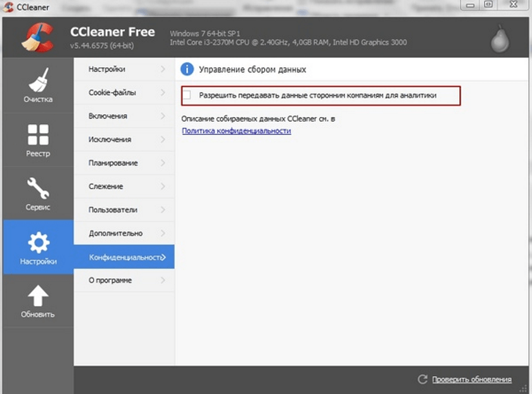Select the Настройки gear icon
Screen dimensions: 532x394
38,242
